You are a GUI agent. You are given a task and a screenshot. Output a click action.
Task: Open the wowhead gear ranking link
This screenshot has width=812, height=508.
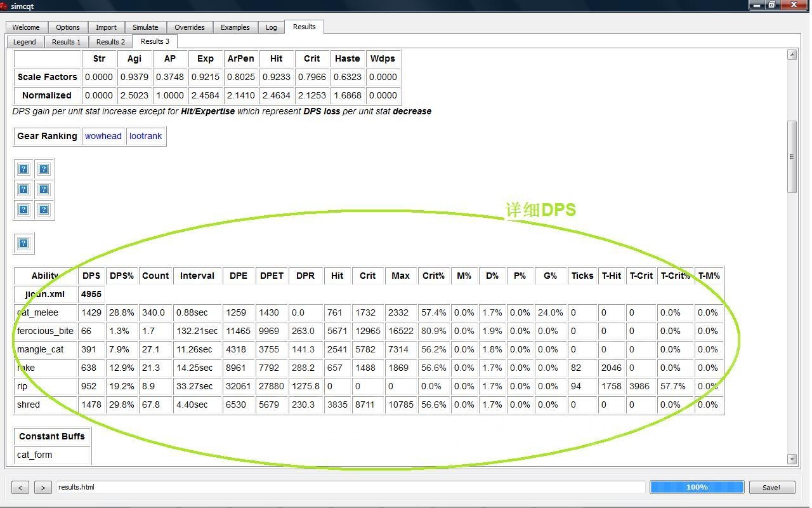[x=103, y=136]
